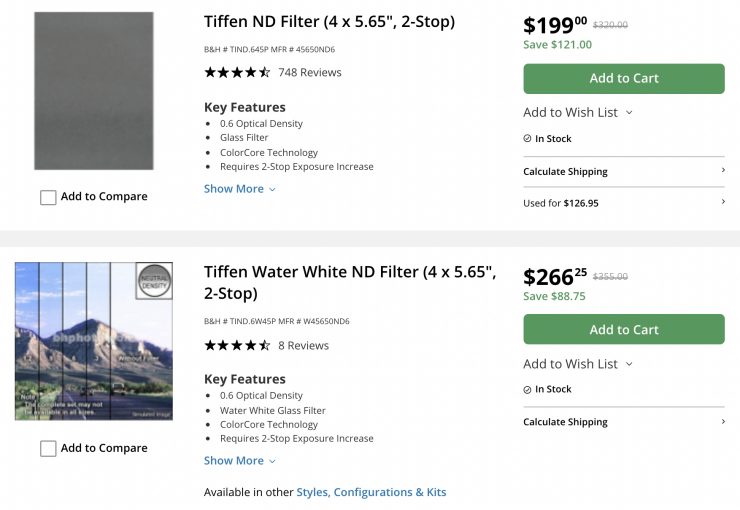Click star rating icons of Water White filter

pyautogui.click(x=237, y=345)
